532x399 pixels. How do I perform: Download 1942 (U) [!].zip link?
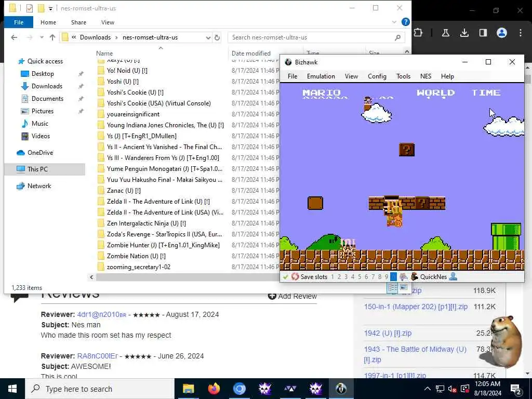pos(388,333)
